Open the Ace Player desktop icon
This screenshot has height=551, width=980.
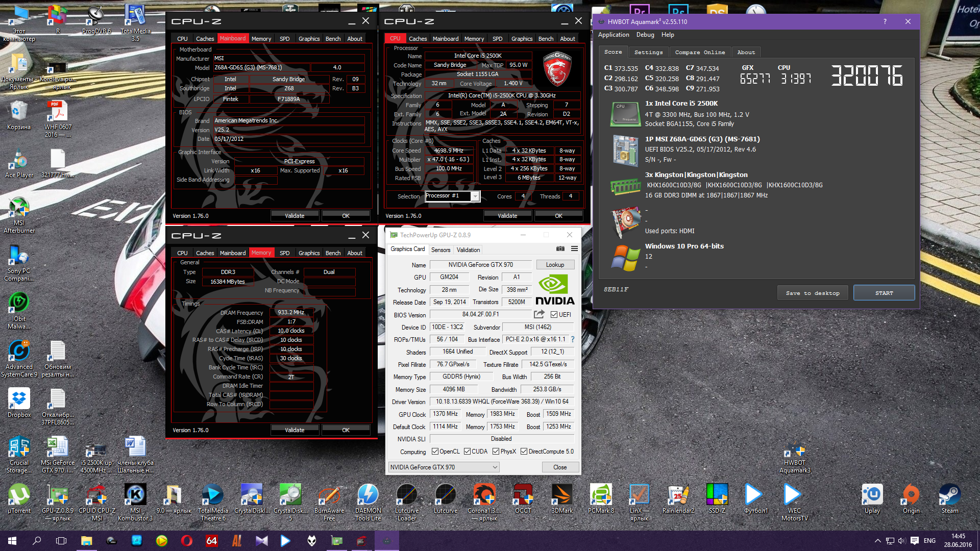(19, 163)
